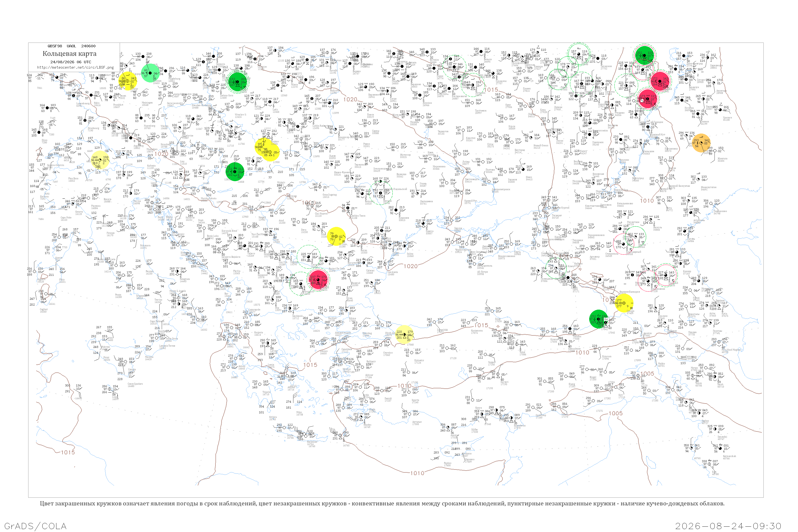This screenshot has width=798, height=532.
Task: Click the 'Жангала 35404' station label
Action: click(x=722, y=159)
